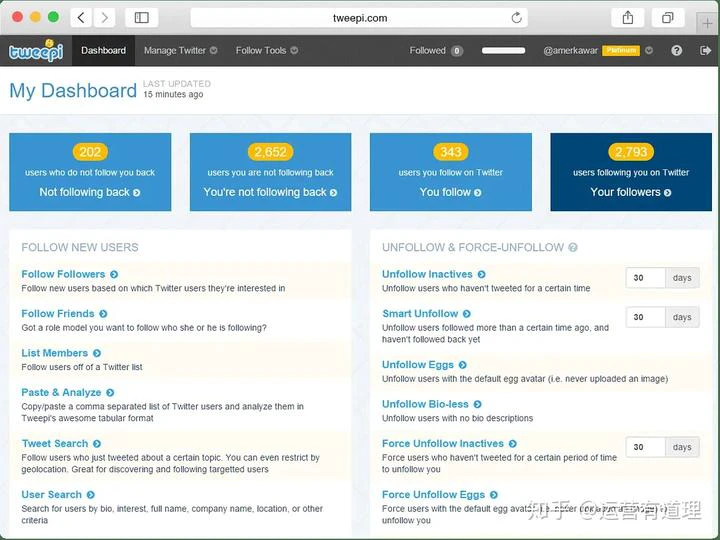Click arrow icon next to Force Unfollow Eggs
Viewport: 720px width, 540px height.
click(494, 495)
